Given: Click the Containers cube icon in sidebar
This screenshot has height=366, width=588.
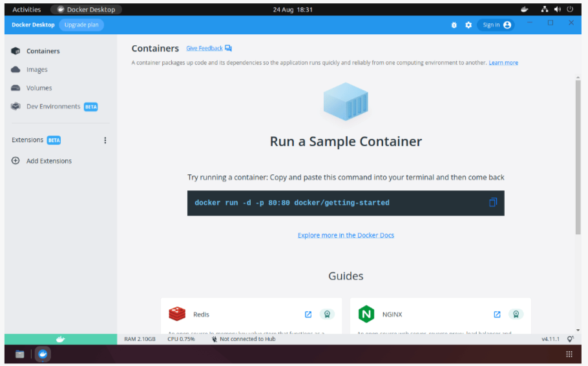Looking at the screenshot, I should click(16, 51).
